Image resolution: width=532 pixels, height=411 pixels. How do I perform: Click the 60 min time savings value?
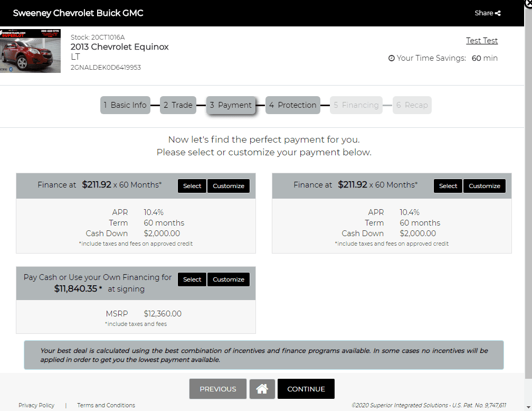[x=484, y=58]
